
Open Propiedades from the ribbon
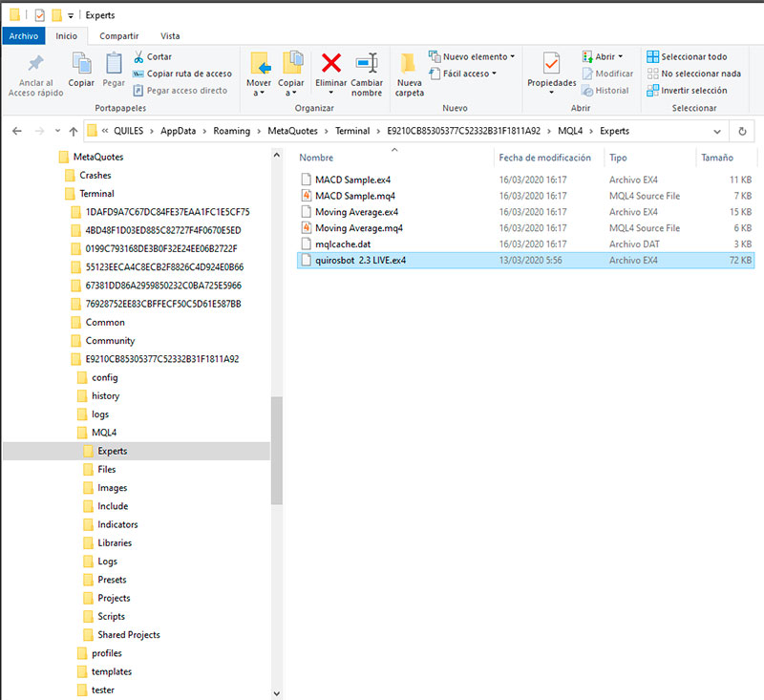click(x=551, y=65)
